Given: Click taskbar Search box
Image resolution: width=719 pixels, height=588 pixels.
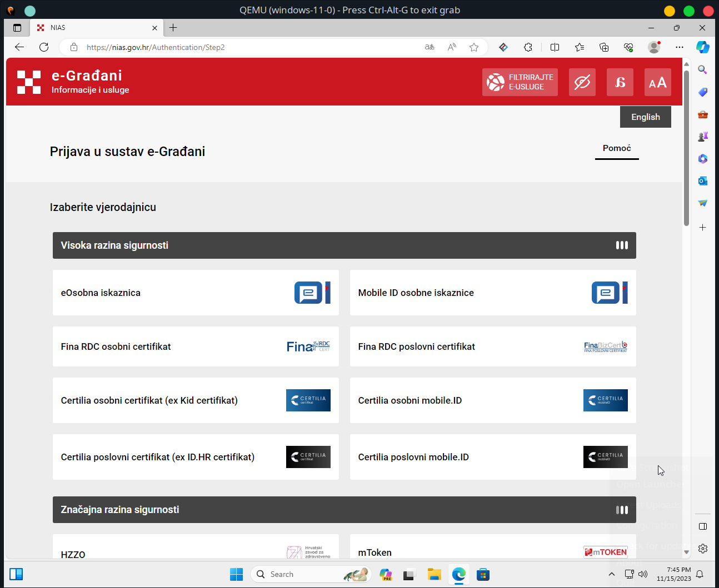Looking at the screenshot, I should tap(311, 574).
